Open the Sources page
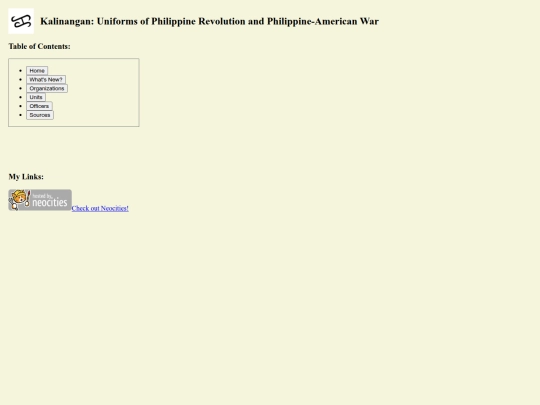 (x=40, y=115)
